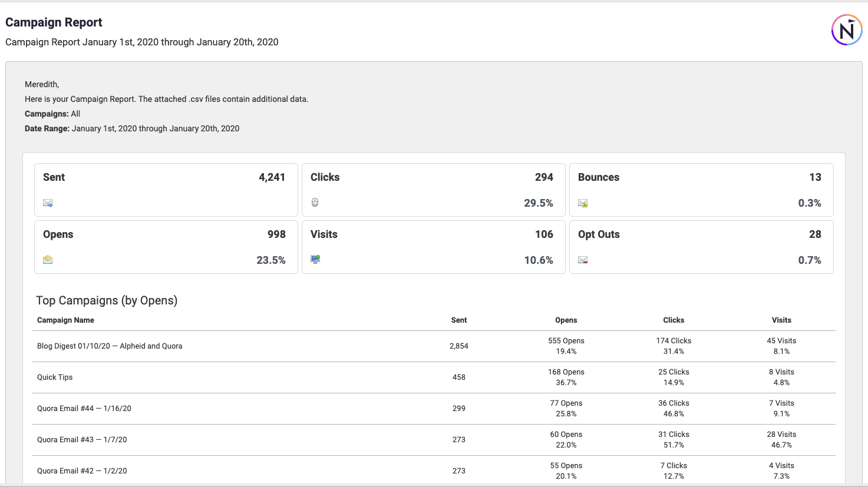The height and width of the screenshot is (487, 868).
Task: Click the monitor icon in the Visits card
Action: (x=315, y=259)
